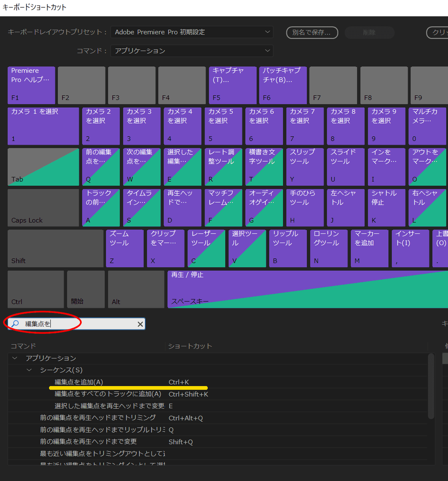Click the W key 次の編集点を

coord(142,167)
